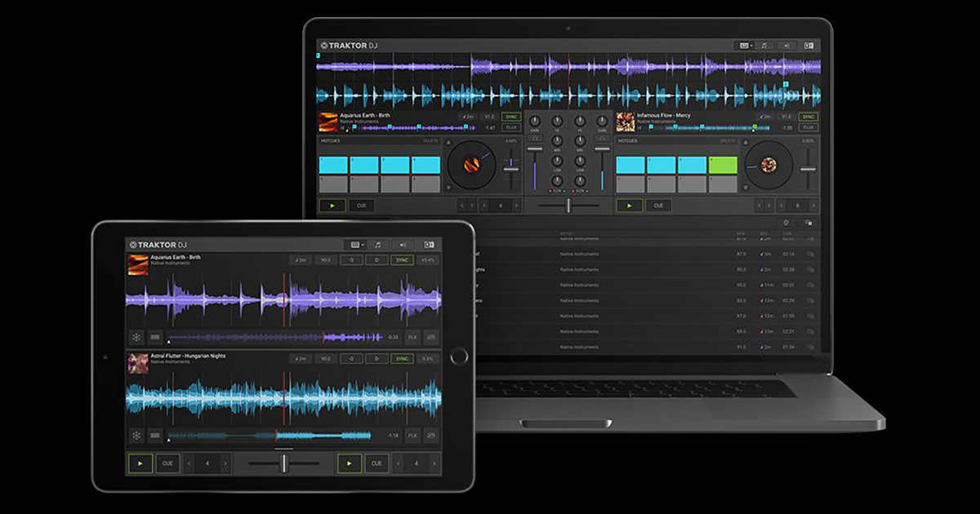Toggle SYNC on the tablet's Aquarius Earth deck
The image size is (980, 514).
click(x=402, y=260)
